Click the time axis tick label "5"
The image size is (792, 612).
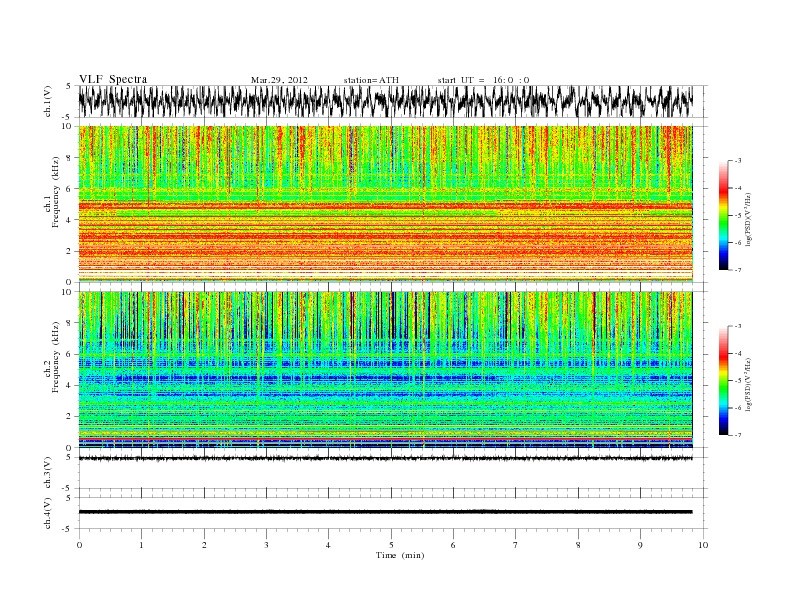[x=391, y=545]
